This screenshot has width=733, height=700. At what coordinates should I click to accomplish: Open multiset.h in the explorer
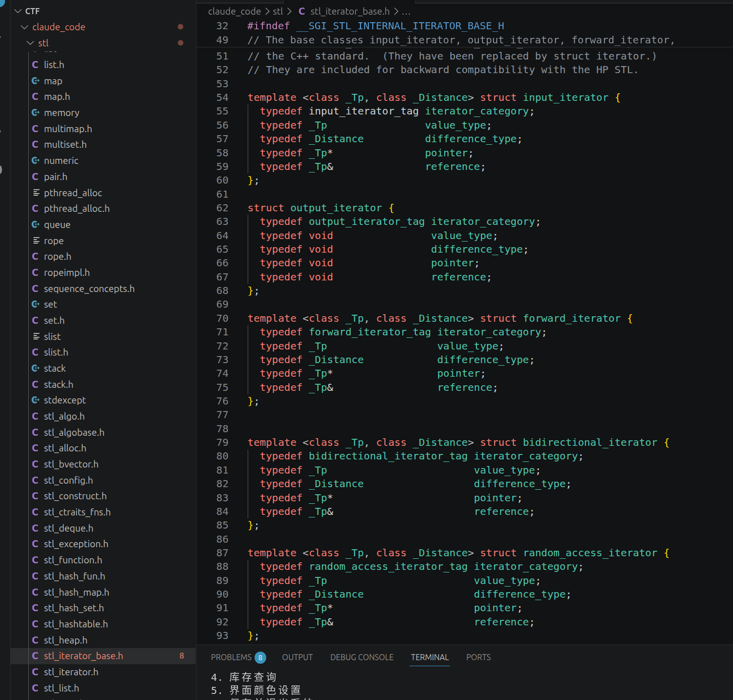[x=65, y=144]
